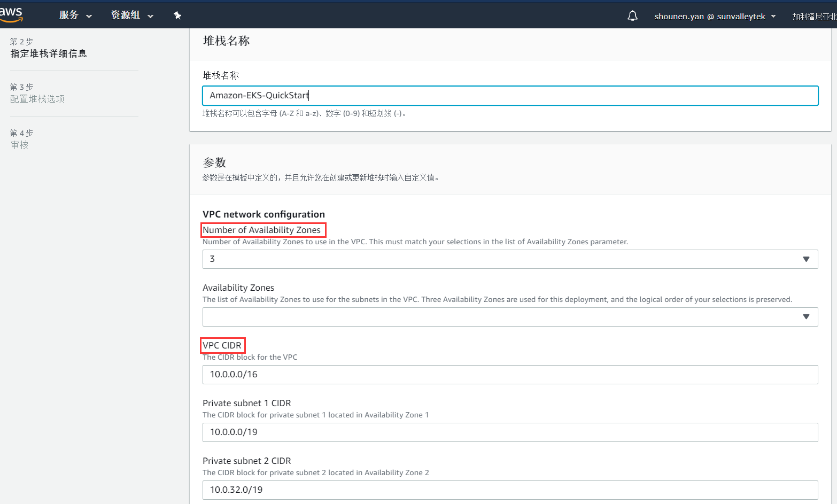Click the Private subnet 1 CIDR label
The width and height of the screenshot is (837, 504).
(x=246, y=403)
